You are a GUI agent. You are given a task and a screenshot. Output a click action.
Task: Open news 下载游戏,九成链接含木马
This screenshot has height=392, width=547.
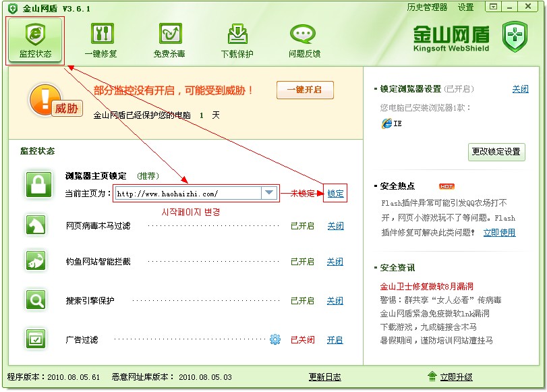pyautogui.click(x=428, y=327)
